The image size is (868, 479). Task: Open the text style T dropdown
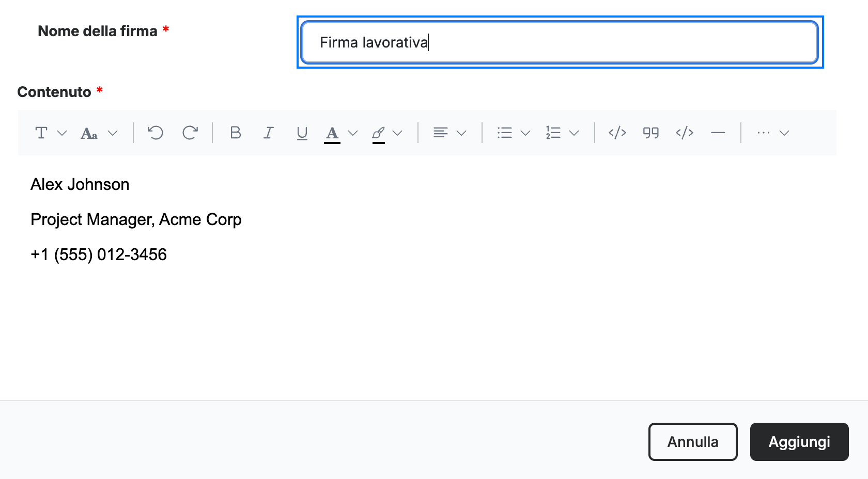(x=51, y=133)
